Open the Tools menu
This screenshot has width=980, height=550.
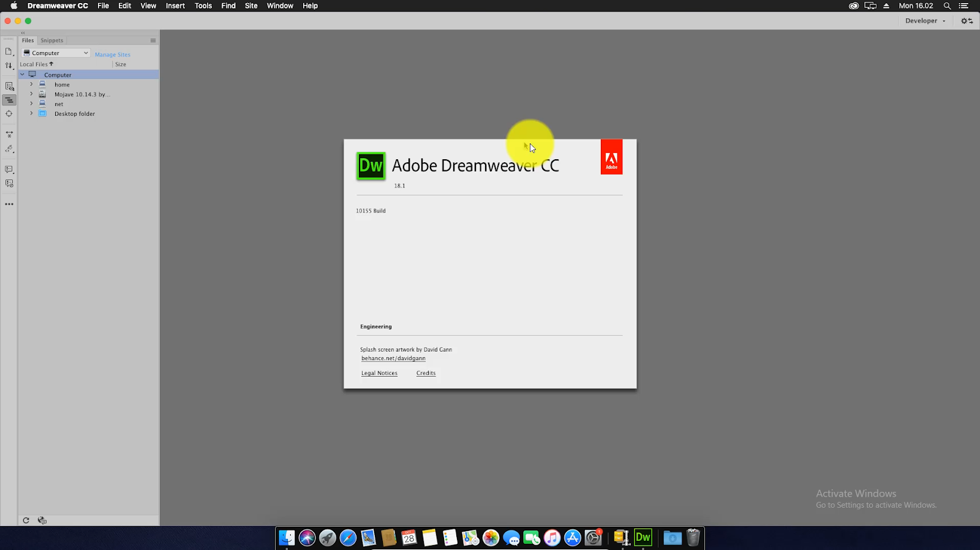click(203, 6)
